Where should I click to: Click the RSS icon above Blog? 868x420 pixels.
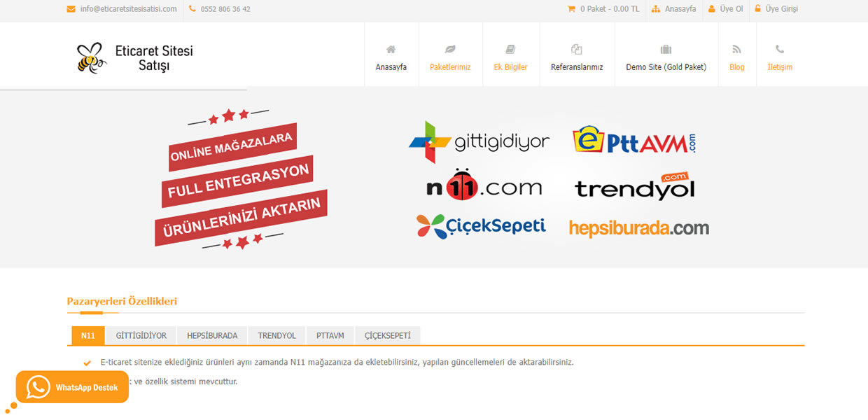point(736,49)
